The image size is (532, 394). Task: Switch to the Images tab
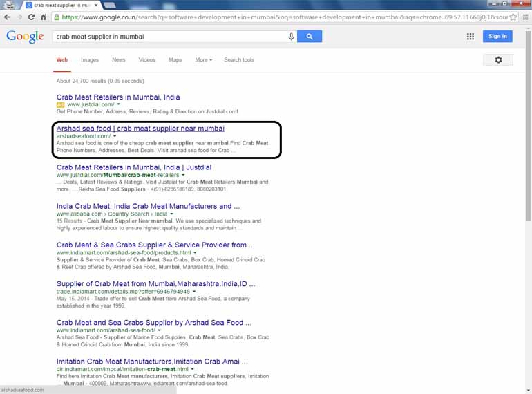[90, 59]
